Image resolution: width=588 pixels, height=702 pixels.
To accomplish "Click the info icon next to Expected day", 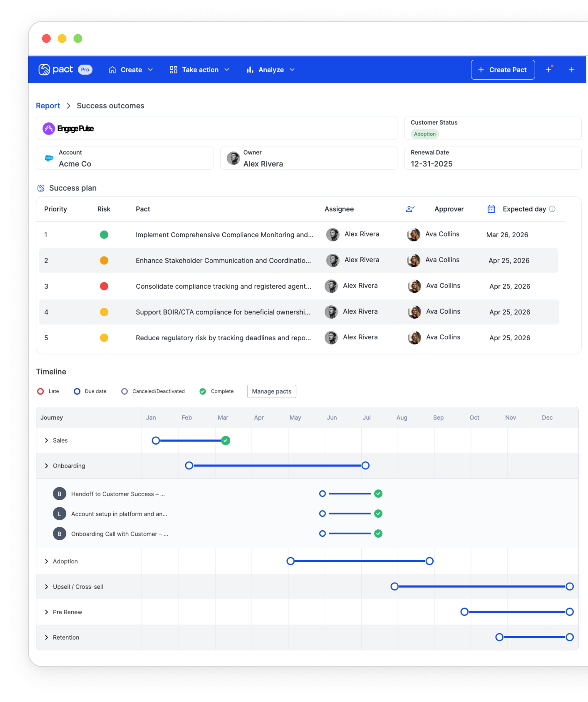I will (x=552, y=209).
